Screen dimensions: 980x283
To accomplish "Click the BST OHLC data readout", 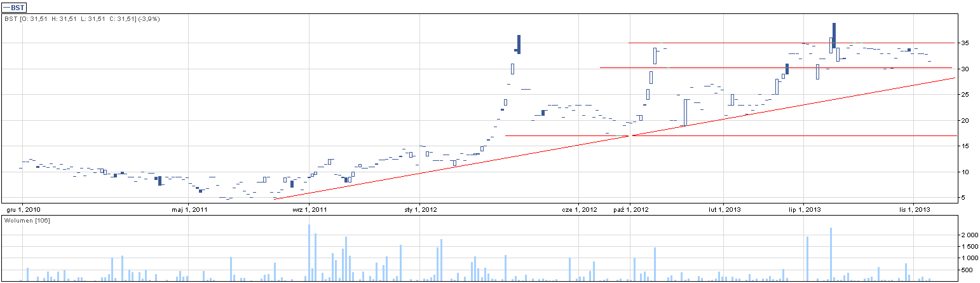I will 82,19.
